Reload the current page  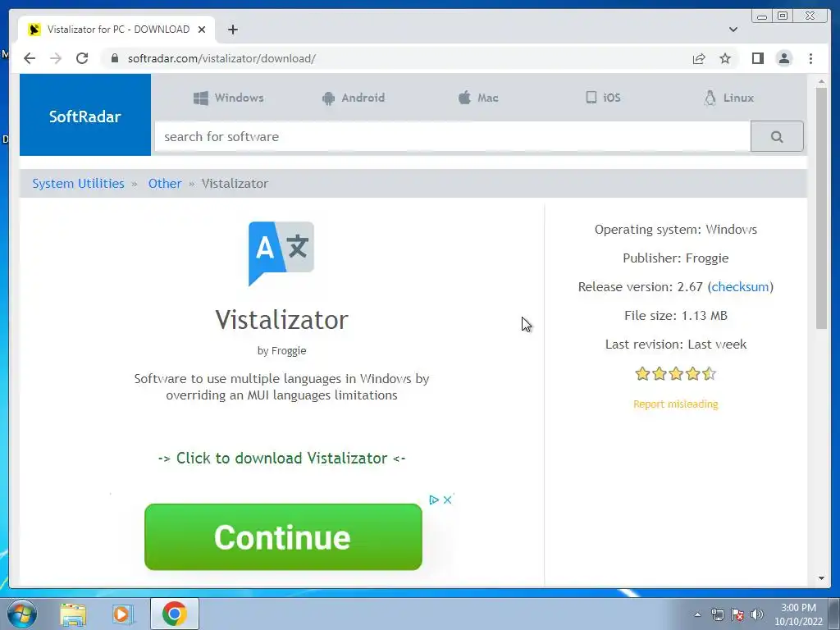[x=82, y=58]
